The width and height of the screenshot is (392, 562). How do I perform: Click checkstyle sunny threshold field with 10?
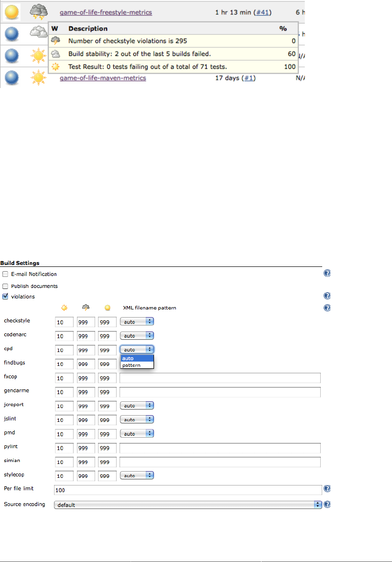pyautogui.click(x=64, y=322)
